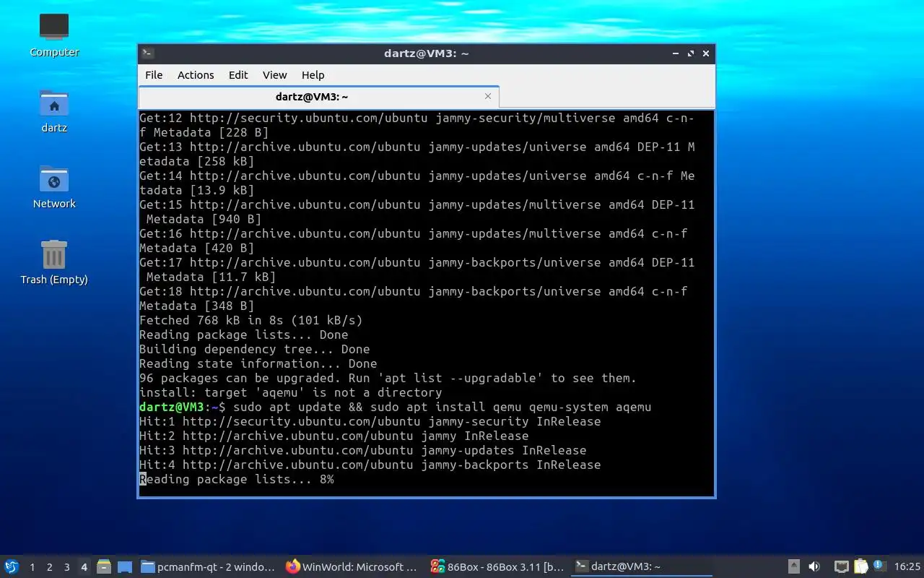Open the dartz home folder icon
The width and height of the screenshot is (924, 578).
click(x=54, y=111)
